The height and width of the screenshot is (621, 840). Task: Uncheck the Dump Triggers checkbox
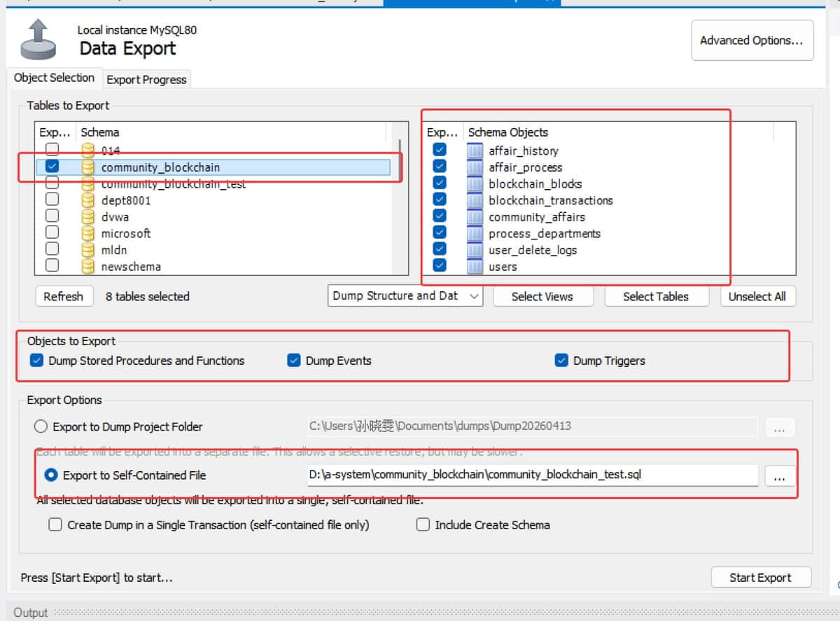561,361
